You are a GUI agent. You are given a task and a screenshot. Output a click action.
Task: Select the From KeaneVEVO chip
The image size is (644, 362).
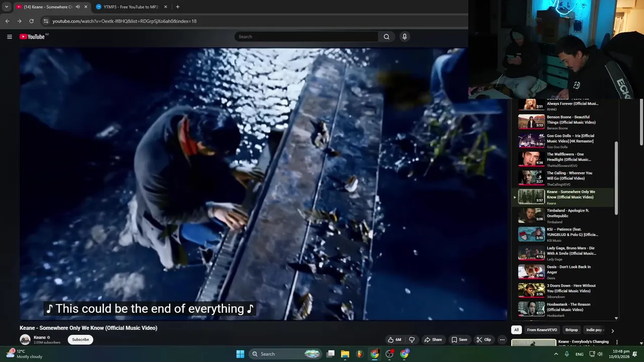click(x=542, y=330)
